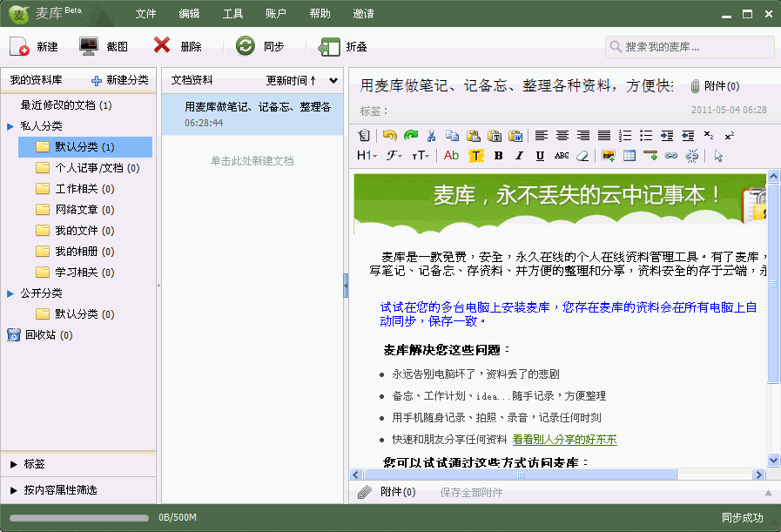Click the 截图 screenshot tool
This screenshot has height=532, width=781.
coord(103,47)
